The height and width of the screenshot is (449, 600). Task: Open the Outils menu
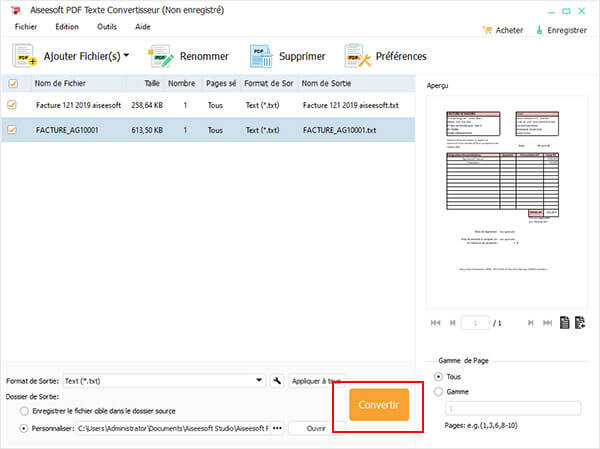pyautogui.click(x=107, y=27)
